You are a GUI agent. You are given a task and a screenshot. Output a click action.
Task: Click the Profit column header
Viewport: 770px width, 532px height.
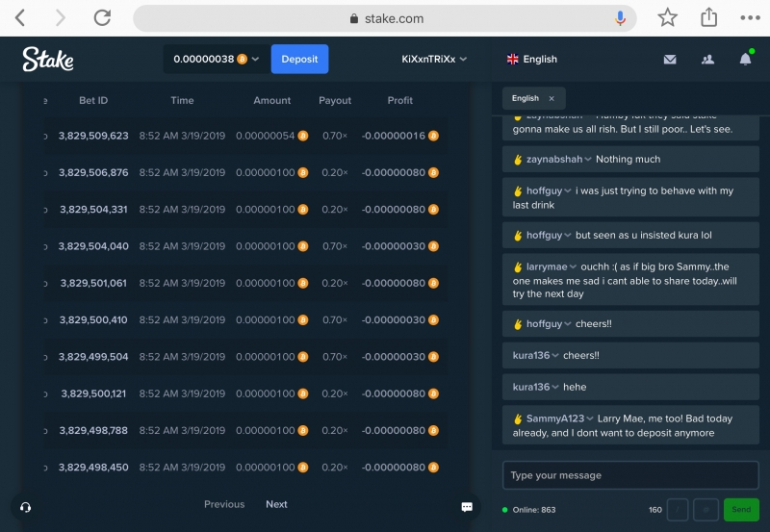click(399, 100)
